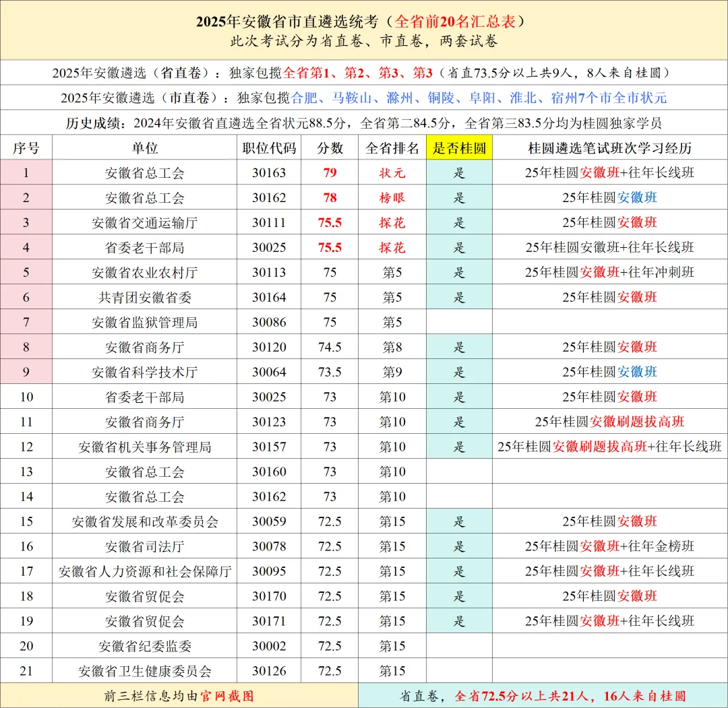Click position code 30111
This screenshot has height=708, width=728.
[269, 222]
